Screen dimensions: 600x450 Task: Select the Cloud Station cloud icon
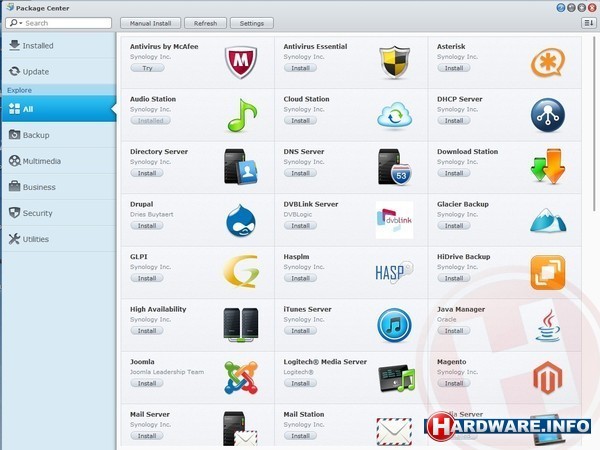coord(395,116)
